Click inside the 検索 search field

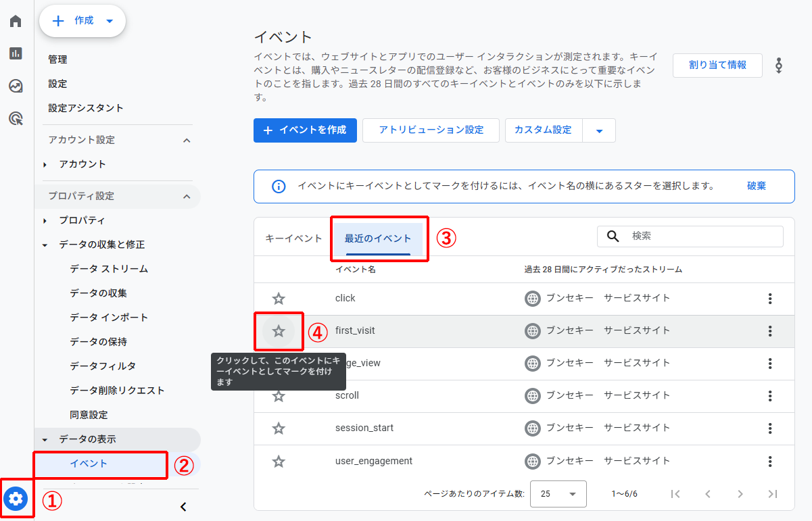click(x=690, y=236)
